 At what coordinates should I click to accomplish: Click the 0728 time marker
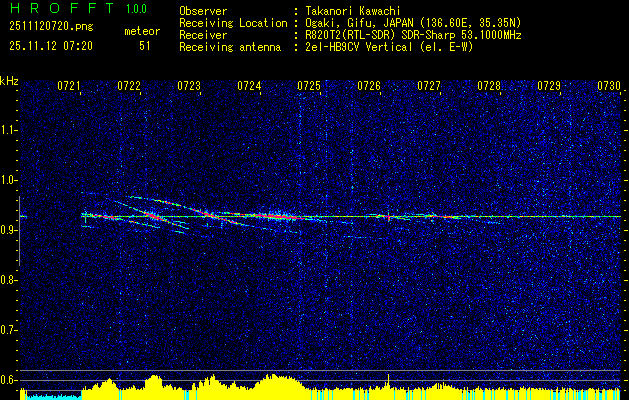coord(489,85)
